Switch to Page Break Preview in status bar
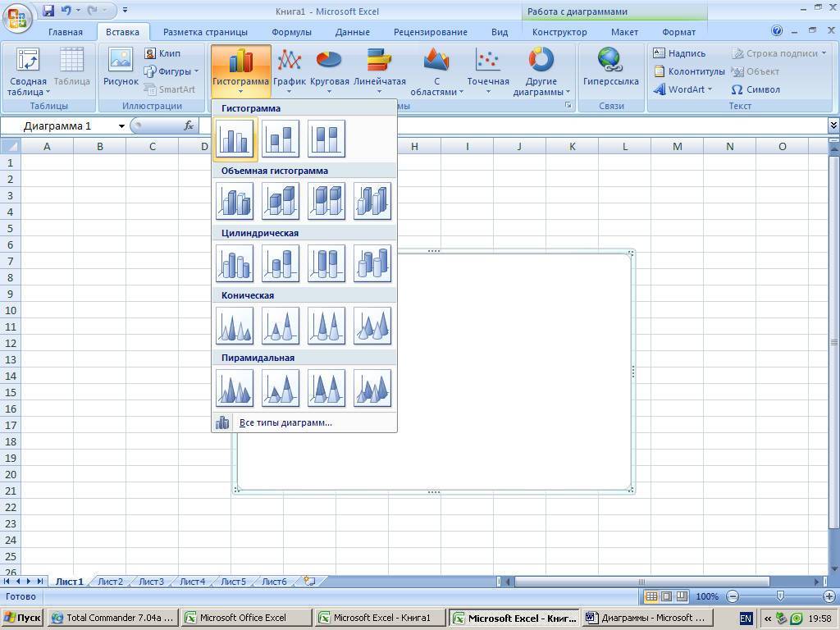This screenshot has height=630, width=840. [x=682, y=596]
